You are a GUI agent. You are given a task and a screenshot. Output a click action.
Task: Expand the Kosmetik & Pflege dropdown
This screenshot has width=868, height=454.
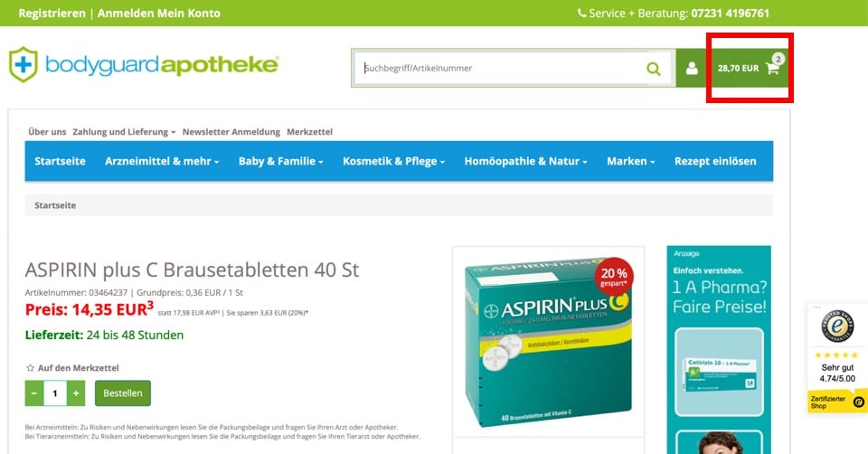393,161
